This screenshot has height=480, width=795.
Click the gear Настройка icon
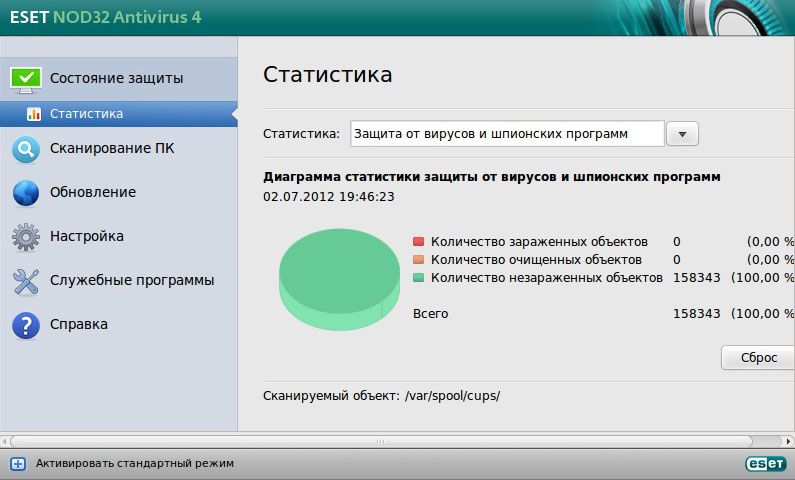tap(25, 237)
